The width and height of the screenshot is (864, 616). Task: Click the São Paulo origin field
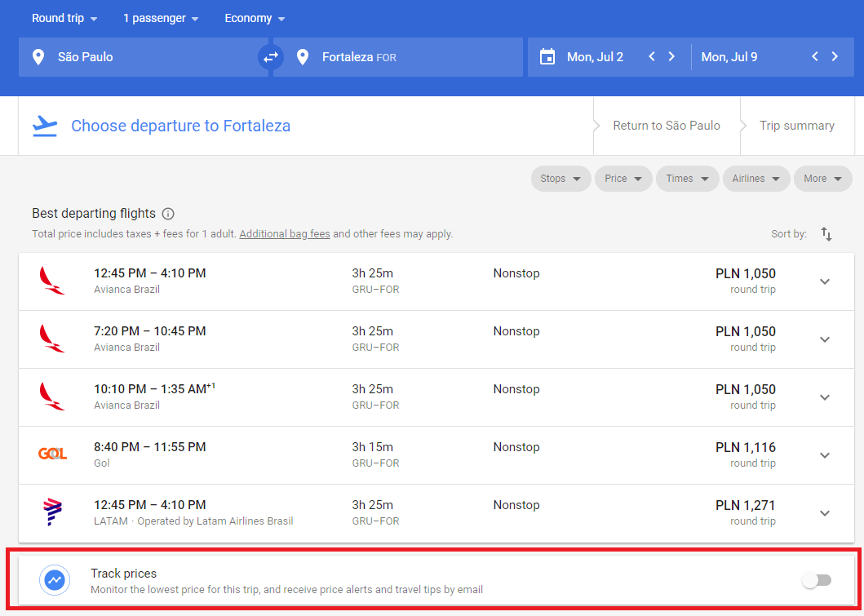pyautogui.click(x=144, y=57)
